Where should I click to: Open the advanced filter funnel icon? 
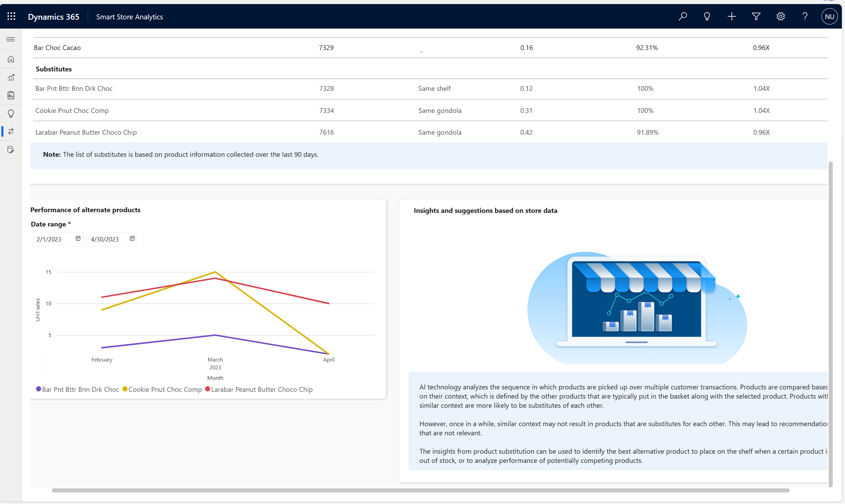(756, 16)
